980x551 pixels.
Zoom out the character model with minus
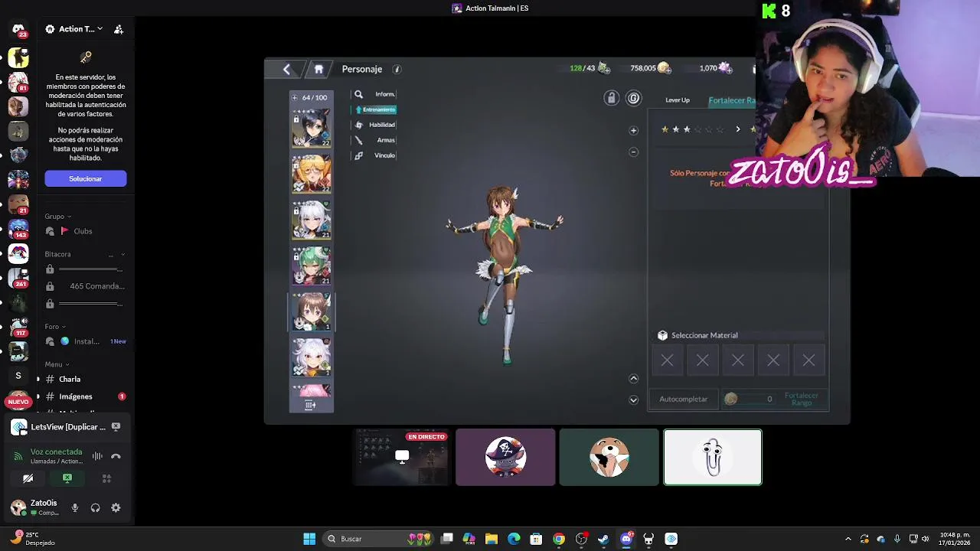click(633, 152)
